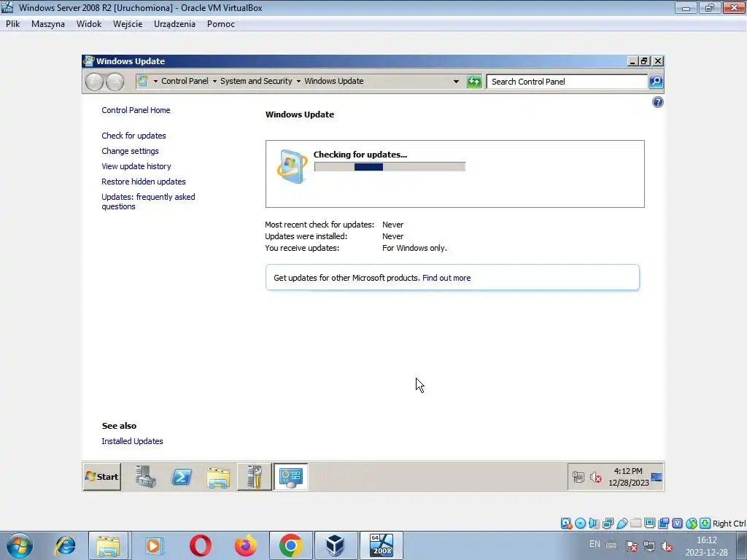Viewport: 747px width, 560px height.
Task: Click VirtualBox hard disk activity indicator
Action: [x=566, y=524]
